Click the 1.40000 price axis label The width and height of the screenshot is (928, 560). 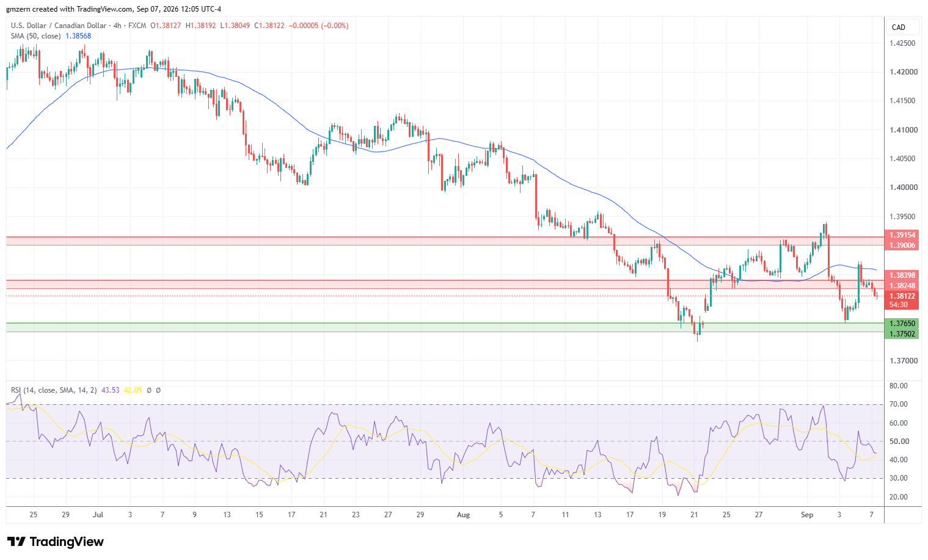click(904, 187)
